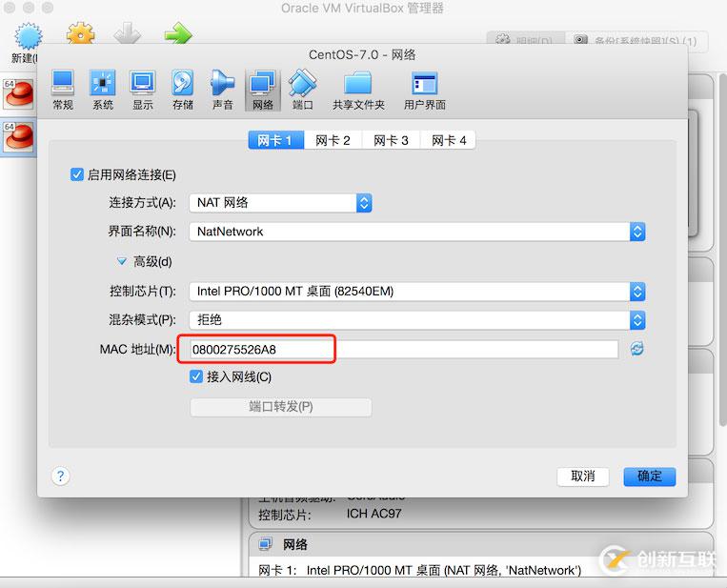Click the 网络 section icon in manager details

tap(266, 544)
